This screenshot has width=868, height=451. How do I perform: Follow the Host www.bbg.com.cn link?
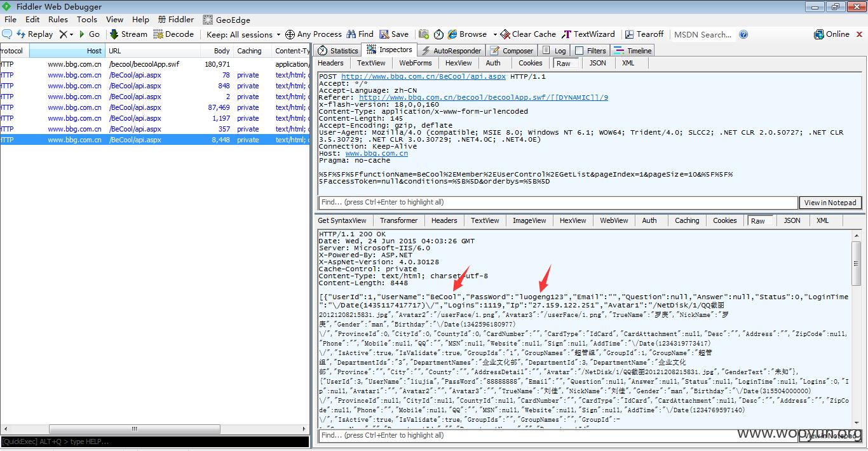376,154
